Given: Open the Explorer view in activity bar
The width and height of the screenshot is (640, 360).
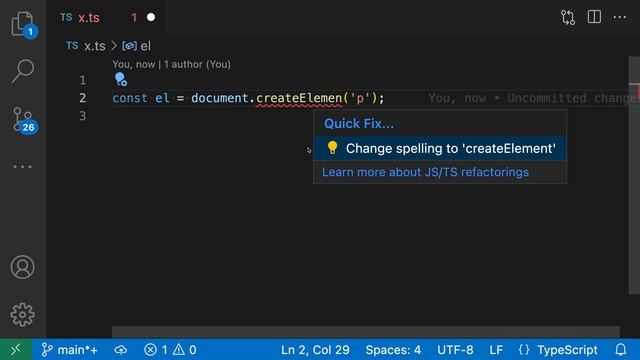Looking at the screenshot, I should click(x=23, y=24).
